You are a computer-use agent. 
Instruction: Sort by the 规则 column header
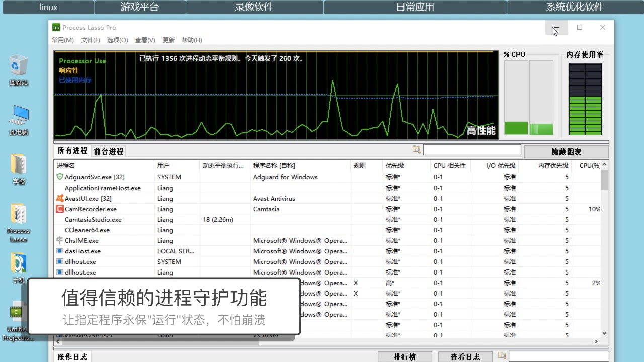[x=367, y=165]
